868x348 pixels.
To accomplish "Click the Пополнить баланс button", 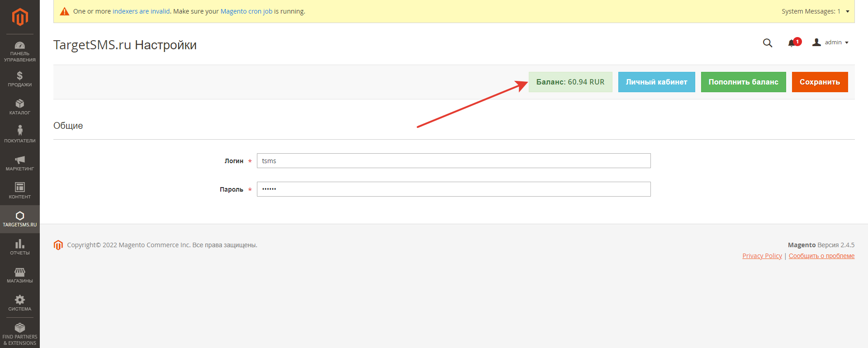I will pos(744,82).
